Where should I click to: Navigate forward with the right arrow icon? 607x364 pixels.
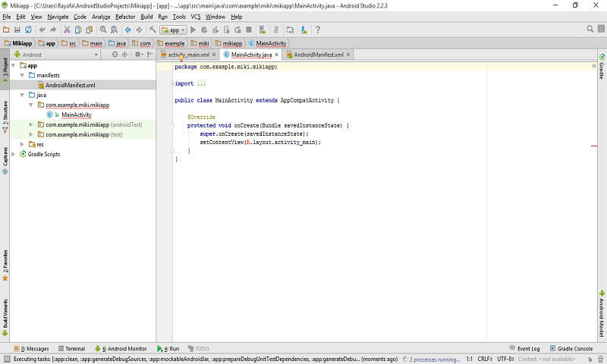click(x=139, y=30)
